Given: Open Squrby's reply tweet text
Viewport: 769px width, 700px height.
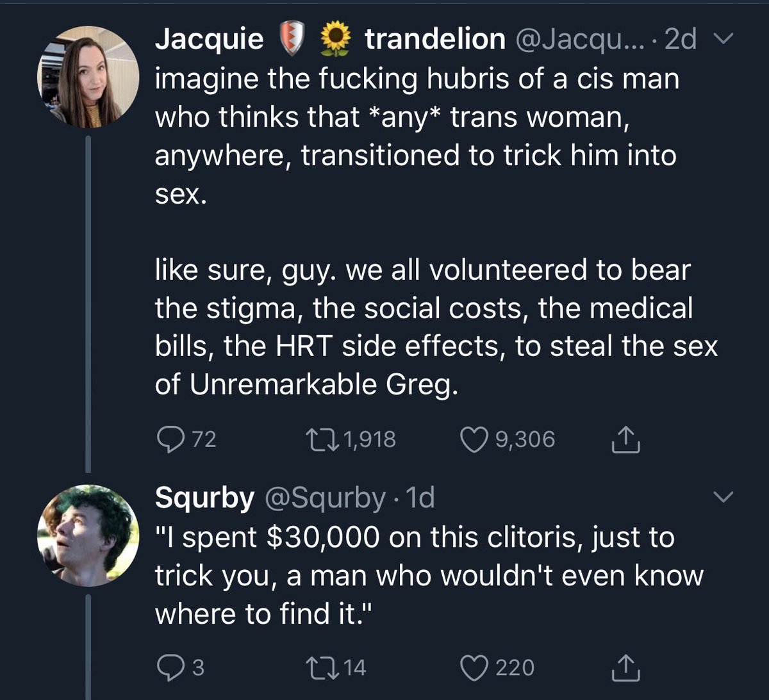Looking at the screenshot, I should (x=429, y=575).
